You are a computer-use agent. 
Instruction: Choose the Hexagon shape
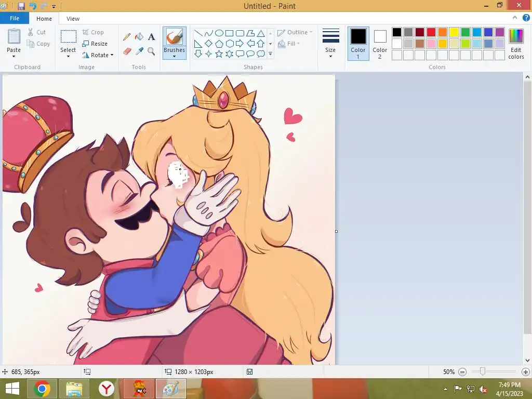click(x=229, y=44)
